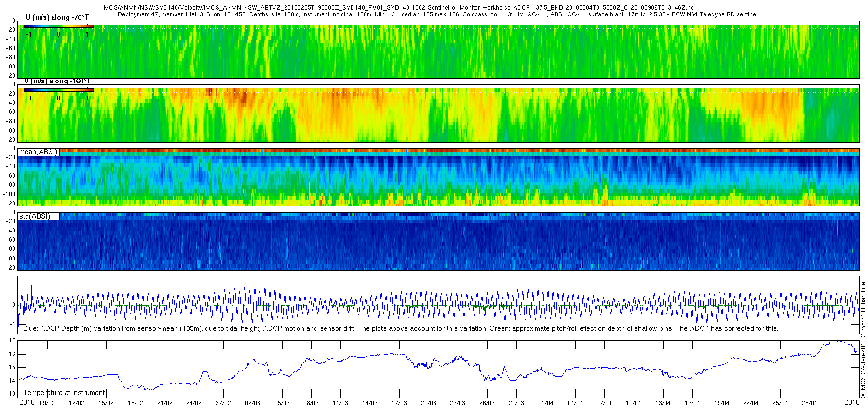Click the blue ADCP depth description caption
868x410 pixels.
click(x=400, y=328)
